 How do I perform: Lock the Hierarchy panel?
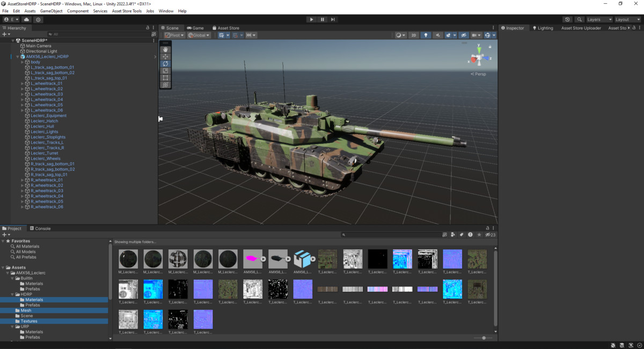[x=148, y=28]
